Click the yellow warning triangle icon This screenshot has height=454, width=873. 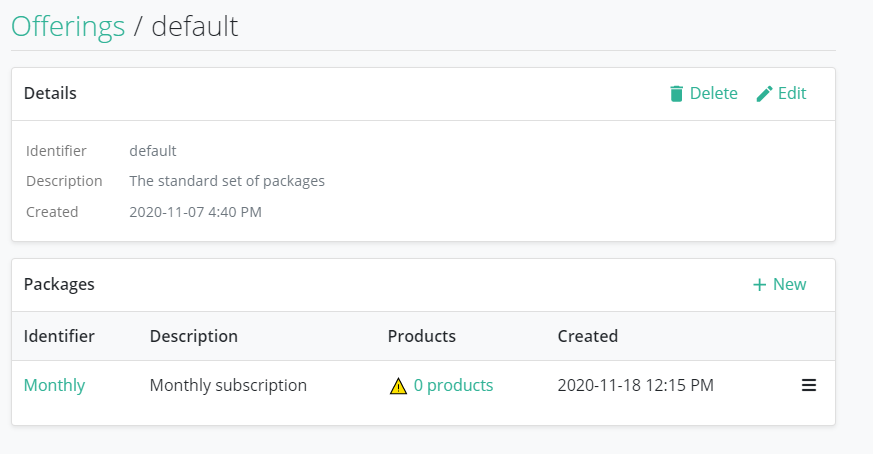[x=398, y=385]
